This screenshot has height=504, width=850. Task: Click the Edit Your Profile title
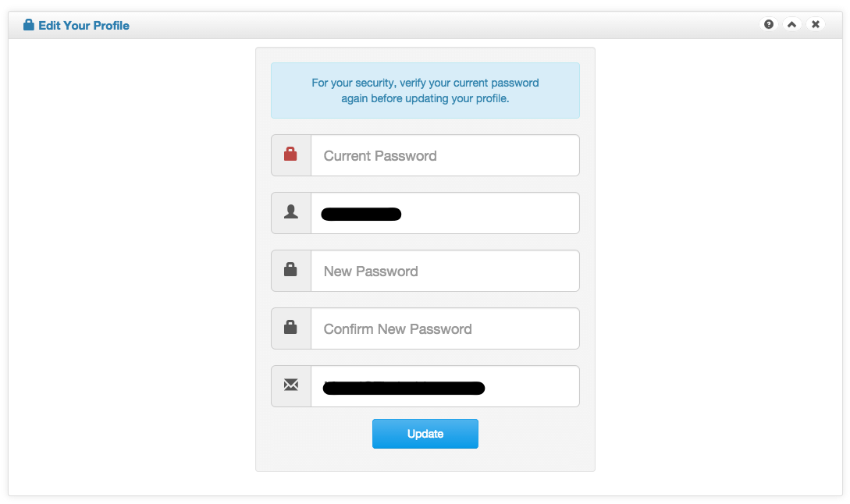[84, 26]
